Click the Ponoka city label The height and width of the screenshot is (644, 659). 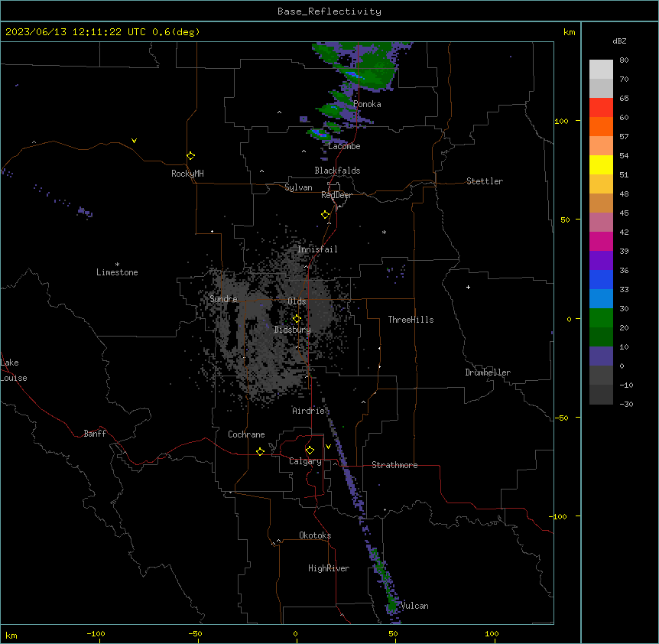point(367,104)
